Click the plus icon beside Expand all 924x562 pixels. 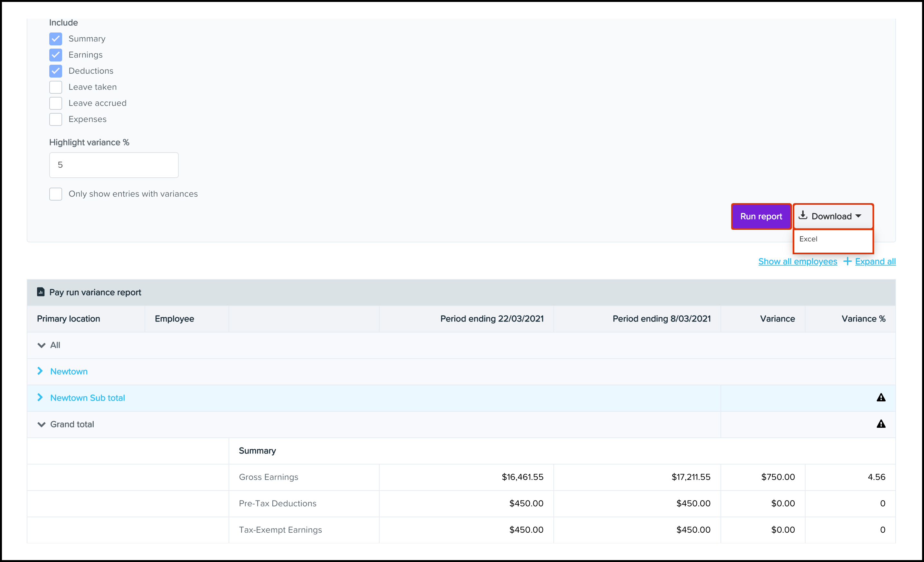[x=847, y=261]
